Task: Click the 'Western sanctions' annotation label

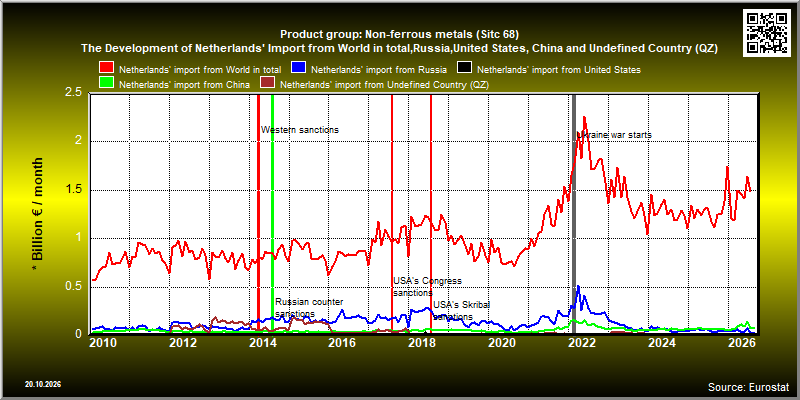Action: 300,130
